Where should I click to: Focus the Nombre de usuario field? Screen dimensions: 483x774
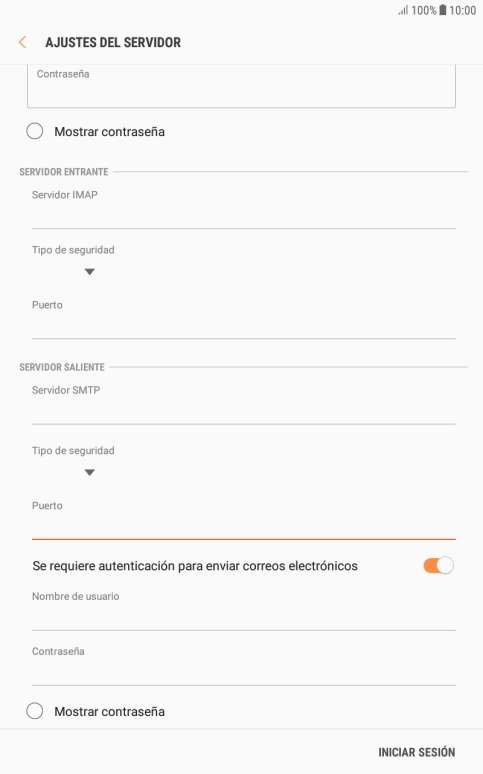[x=243, y=618]
